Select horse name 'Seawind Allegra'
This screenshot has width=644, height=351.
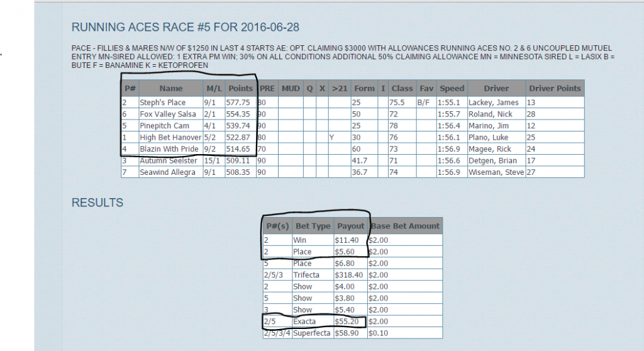(x=167, y=172)
